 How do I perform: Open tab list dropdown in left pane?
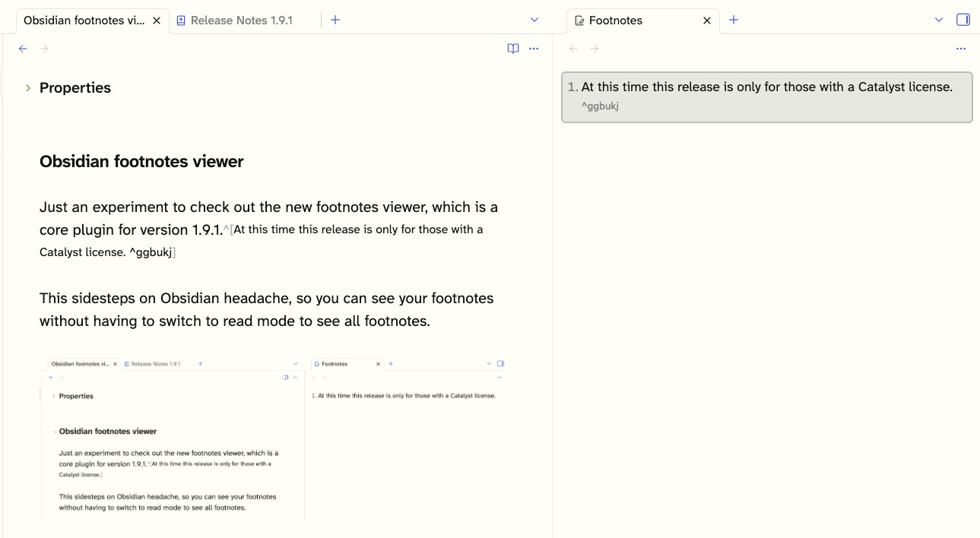pos(534,20)
